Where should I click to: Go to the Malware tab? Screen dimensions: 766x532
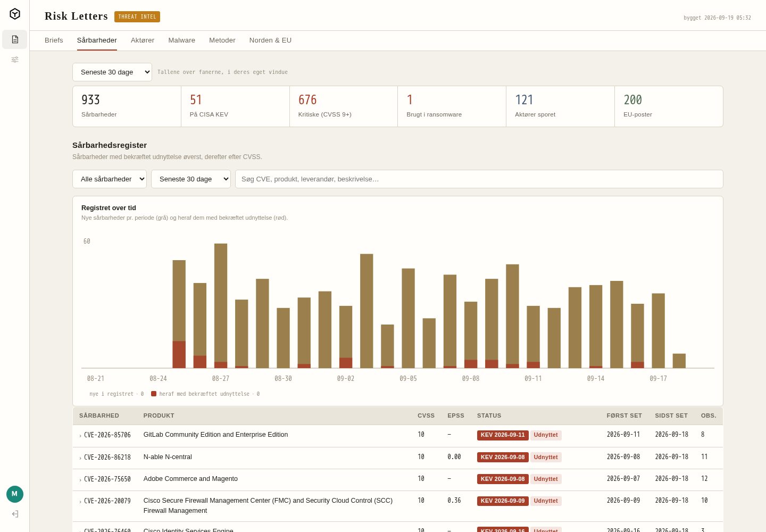point(182,40)
